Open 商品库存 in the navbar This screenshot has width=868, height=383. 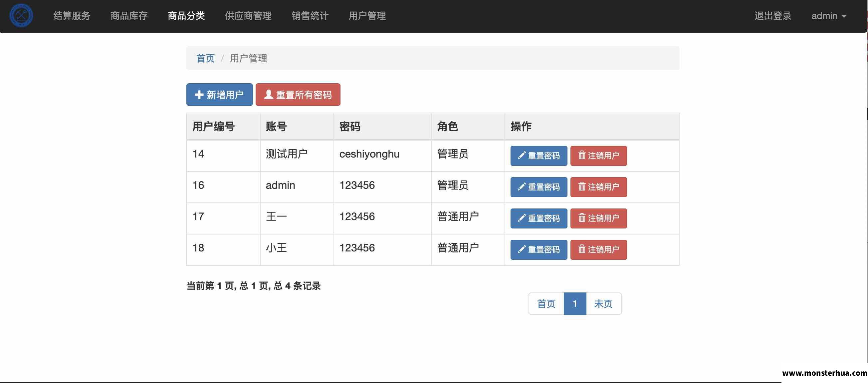point(129,16)
